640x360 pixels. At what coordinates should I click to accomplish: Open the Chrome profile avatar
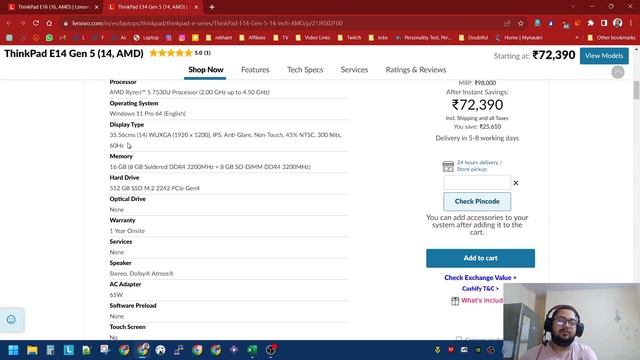point(618,23)
